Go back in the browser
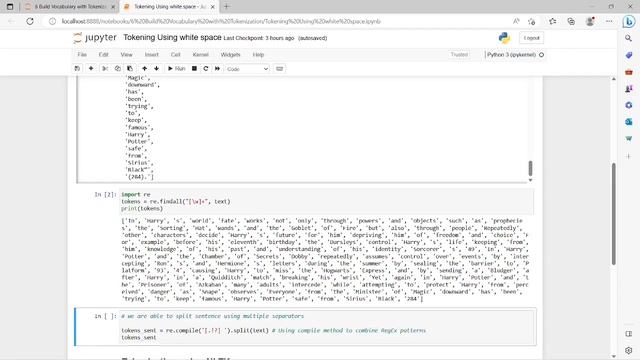The image size is (640, 360). (x=11, y=21)
